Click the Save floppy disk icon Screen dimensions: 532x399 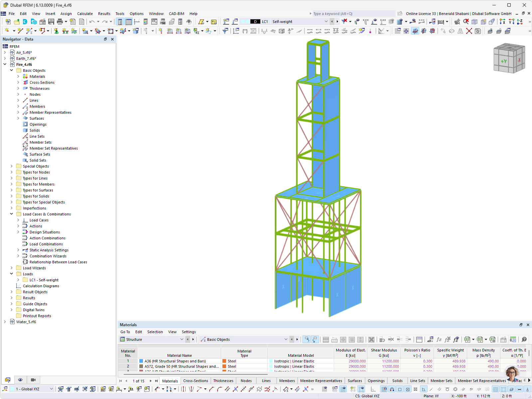(51, 22)
